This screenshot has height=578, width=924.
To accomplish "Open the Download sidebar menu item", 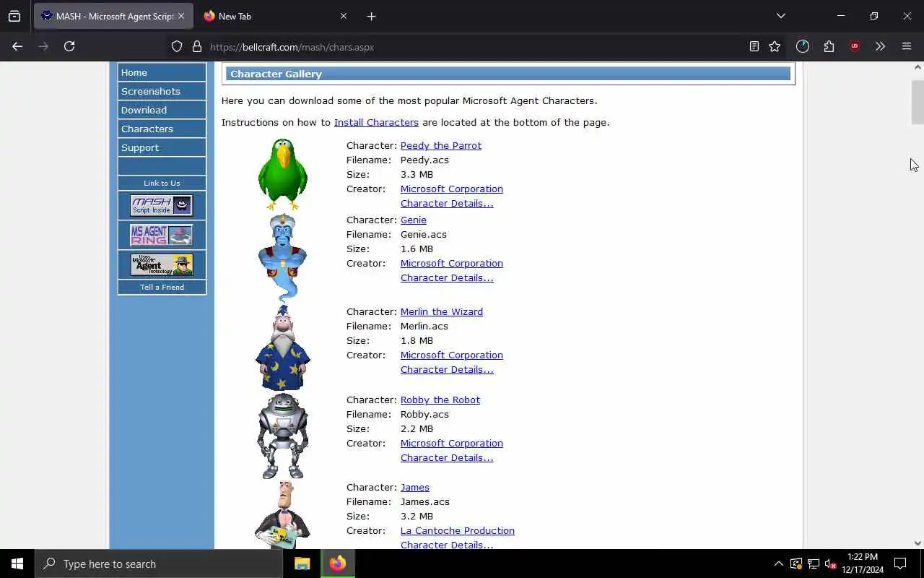I will point(162,110).
